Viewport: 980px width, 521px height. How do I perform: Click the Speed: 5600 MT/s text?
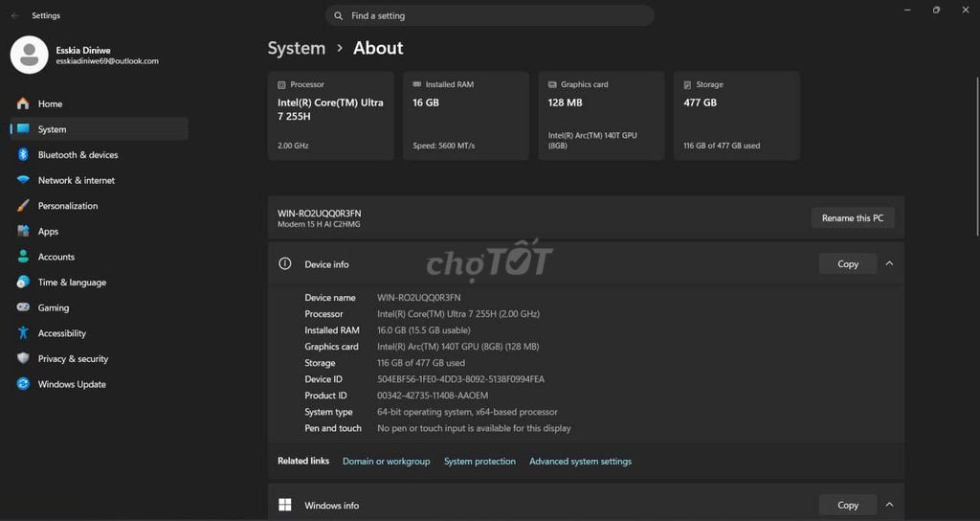pos(444,146)
